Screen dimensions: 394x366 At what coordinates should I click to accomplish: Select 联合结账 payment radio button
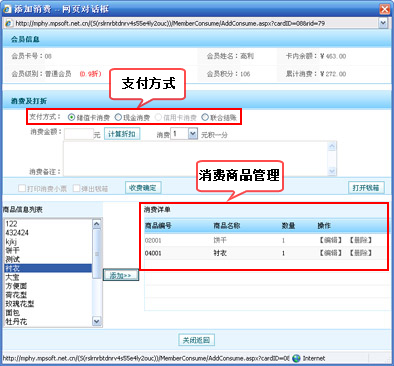(205, 117)
